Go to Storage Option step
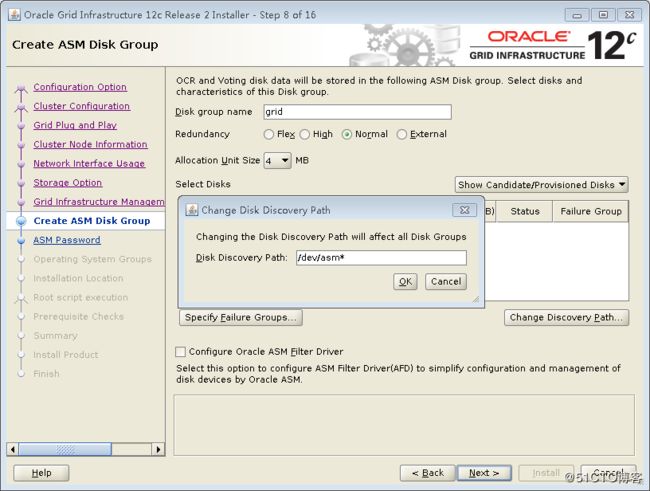 tap(68, 182)
